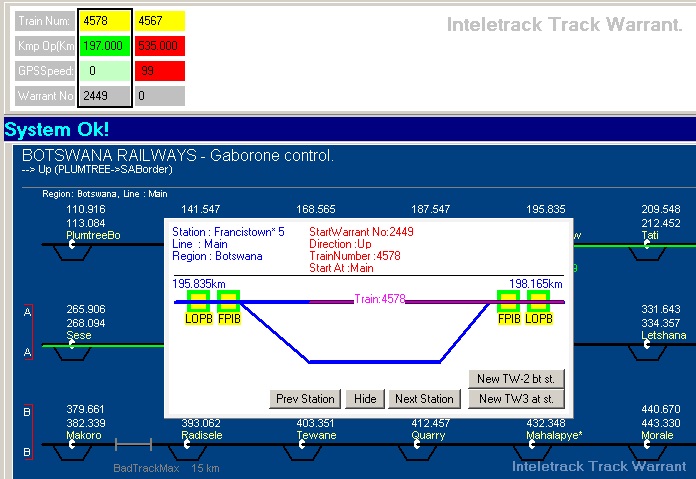The width and height of the screenshot is (696, 479).
Task: Click the StartWarrant No:2449 text
Action: click(x=361, y=232)
